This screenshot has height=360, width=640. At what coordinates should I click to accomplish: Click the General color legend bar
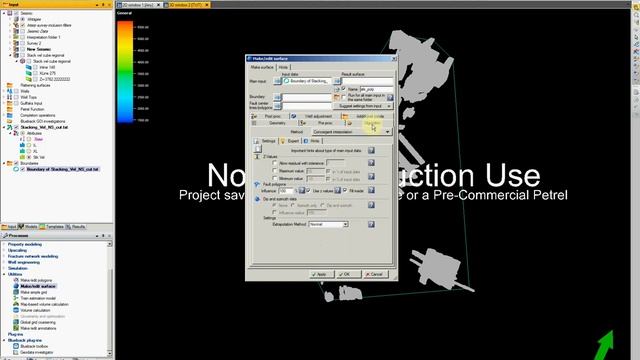125,71
